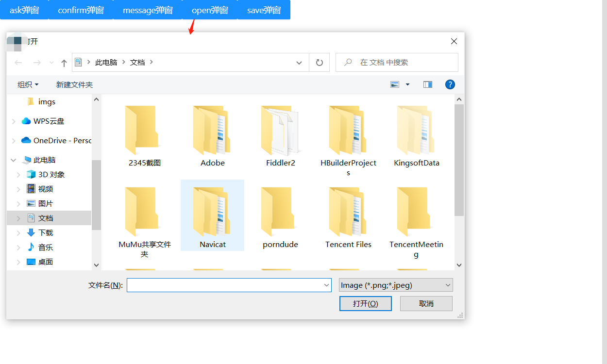Viewport: 607px width, 364px height.
Task: Click the 打开(O) button
Action: coord(365,303)
